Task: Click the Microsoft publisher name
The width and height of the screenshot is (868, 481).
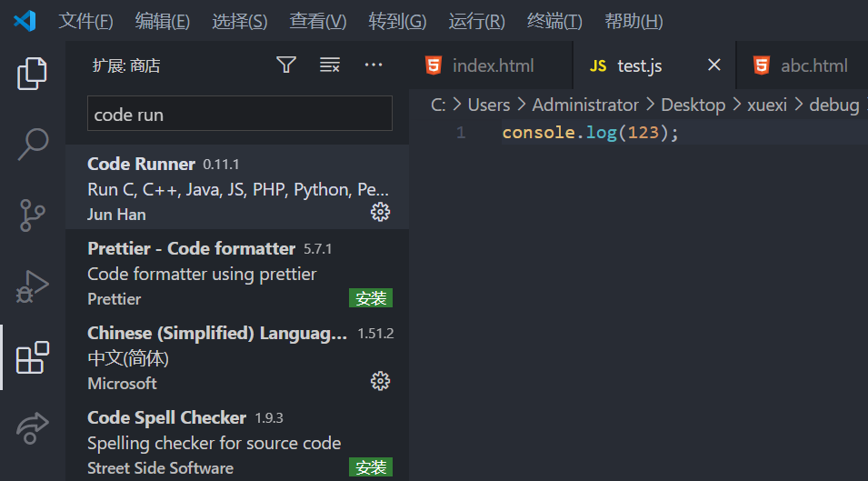Action: tap(122, 383)
